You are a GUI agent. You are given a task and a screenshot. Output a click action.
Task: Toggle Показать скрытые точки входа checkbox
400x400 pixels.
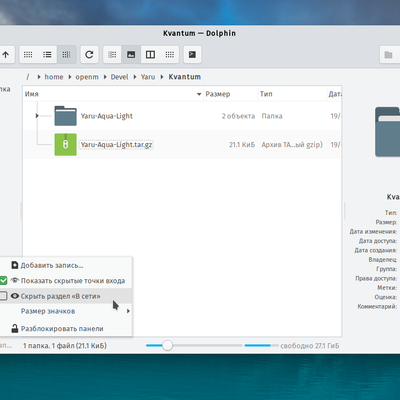(3, 281)
